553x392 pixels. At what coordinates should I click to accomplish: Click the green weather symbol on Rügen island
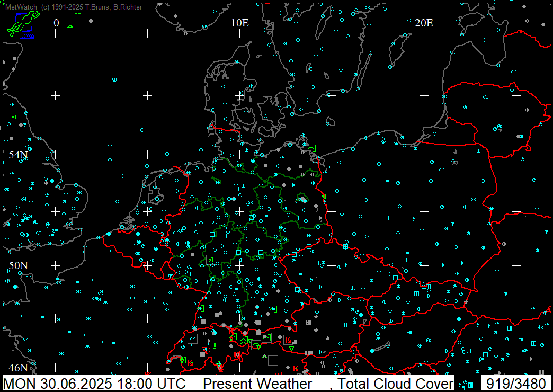pos(313,148)
